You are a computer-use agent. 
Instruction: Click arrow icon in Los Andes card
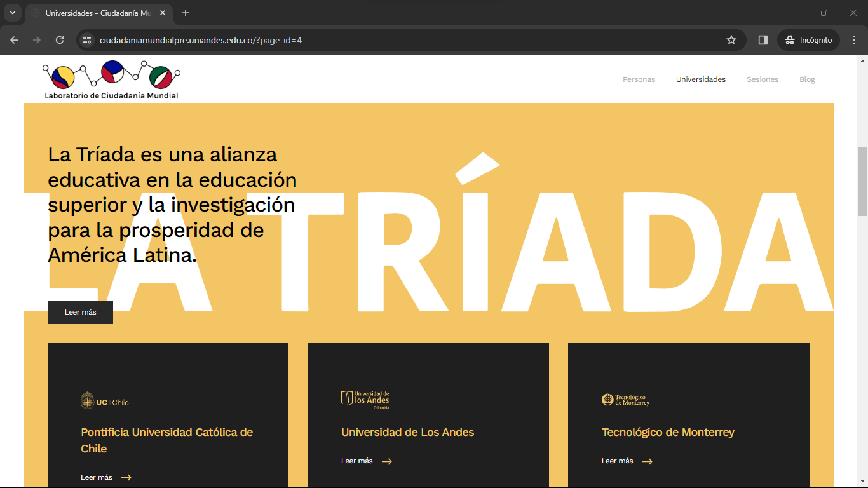[386, 461]
